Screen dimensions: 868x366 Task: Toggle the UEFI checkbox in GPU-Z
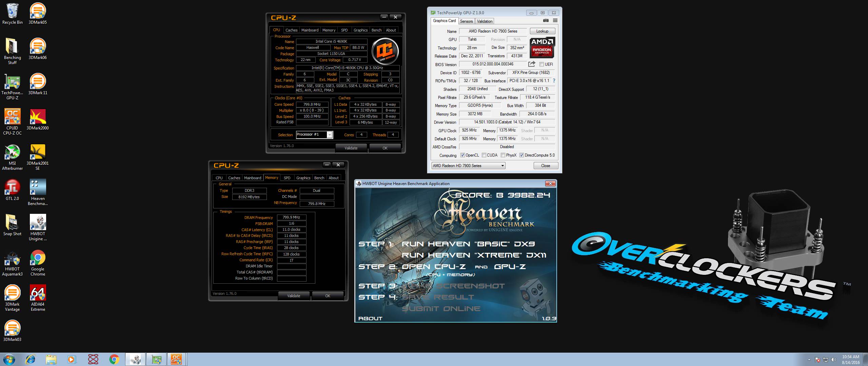[541, 64]
